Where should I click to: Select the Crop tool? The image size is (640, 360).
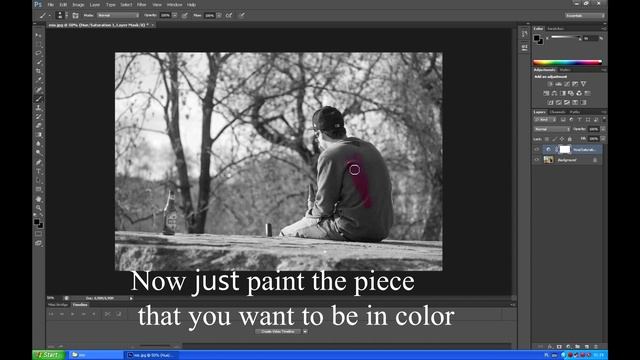pyautogui.click(x=38, y=71)
